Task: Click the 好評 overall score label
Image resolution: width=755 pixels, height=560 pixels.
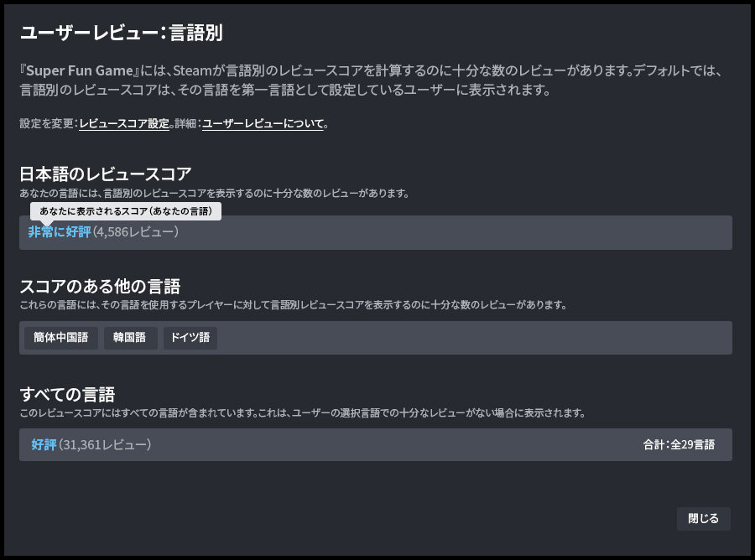Action: (44, 445)
